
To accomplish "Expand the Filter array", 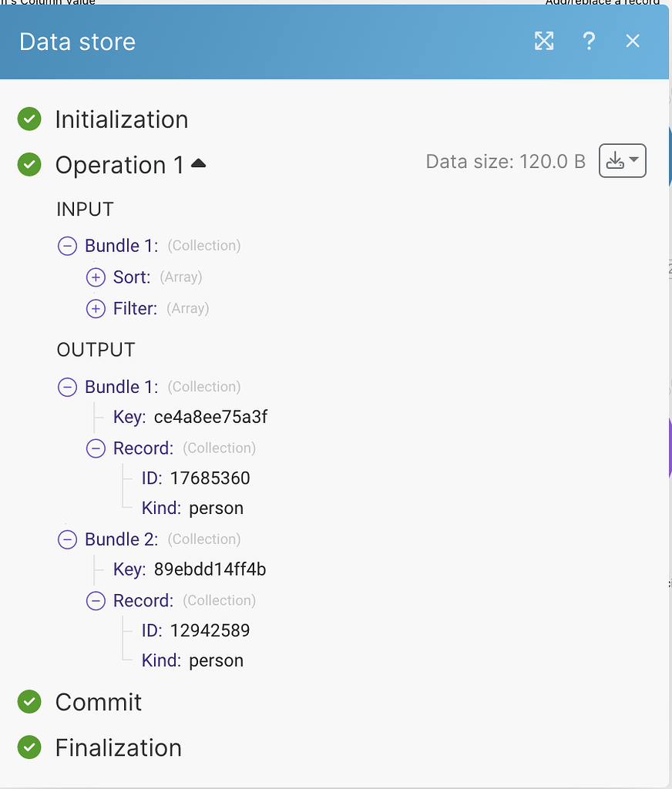I will (x=96, y=309).
